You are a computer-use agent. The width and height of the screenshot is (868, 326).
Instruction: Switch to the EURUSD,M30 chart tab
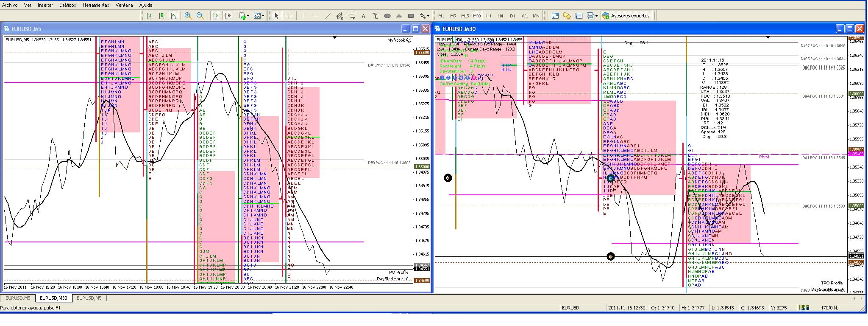[53, 298]
